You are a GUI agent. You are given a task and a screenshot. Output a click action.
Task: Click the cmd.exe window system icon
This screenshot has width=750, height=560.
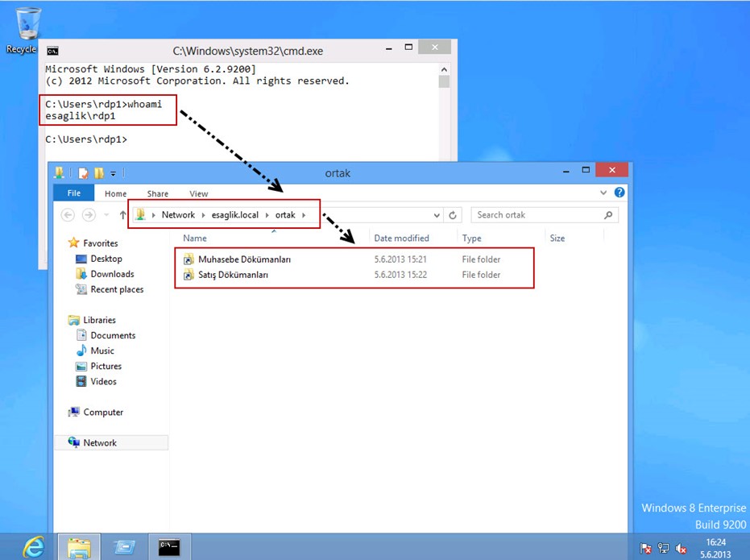tap(52, 52)
